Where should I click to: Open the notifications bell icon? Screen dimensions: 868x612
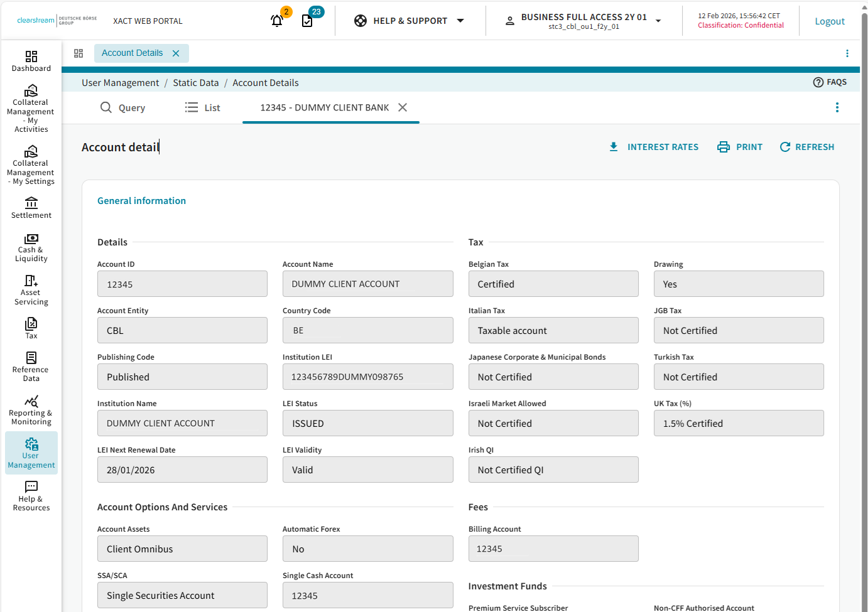[x=277, y=21]
